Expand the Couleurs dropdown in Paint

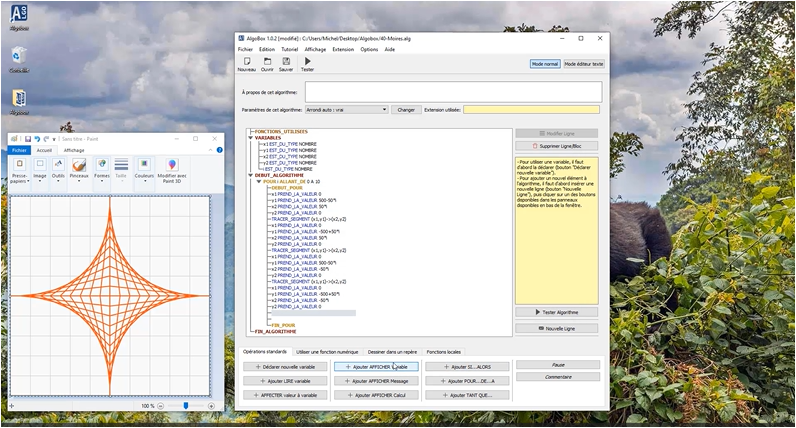145,176
